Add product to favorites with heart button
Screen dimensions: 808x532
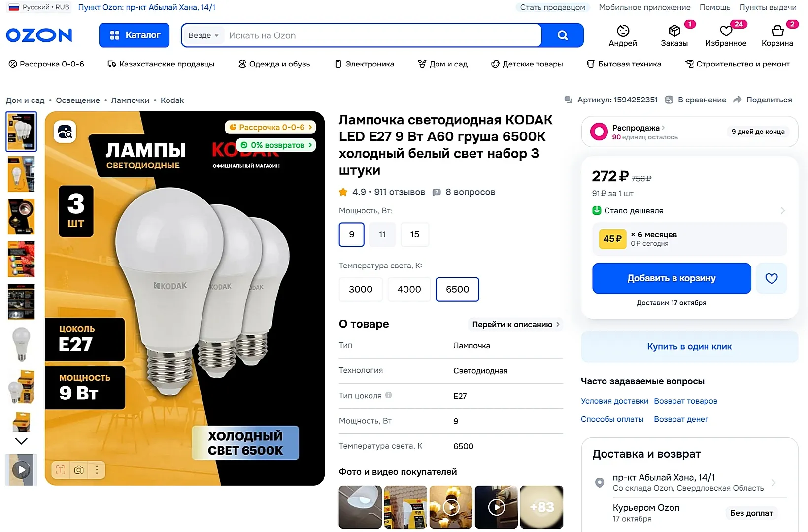[771, 278]
